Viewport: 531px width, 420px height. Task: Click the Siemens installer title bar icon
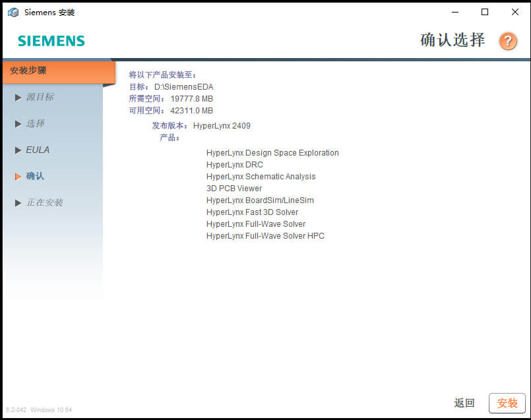[13, 13]
